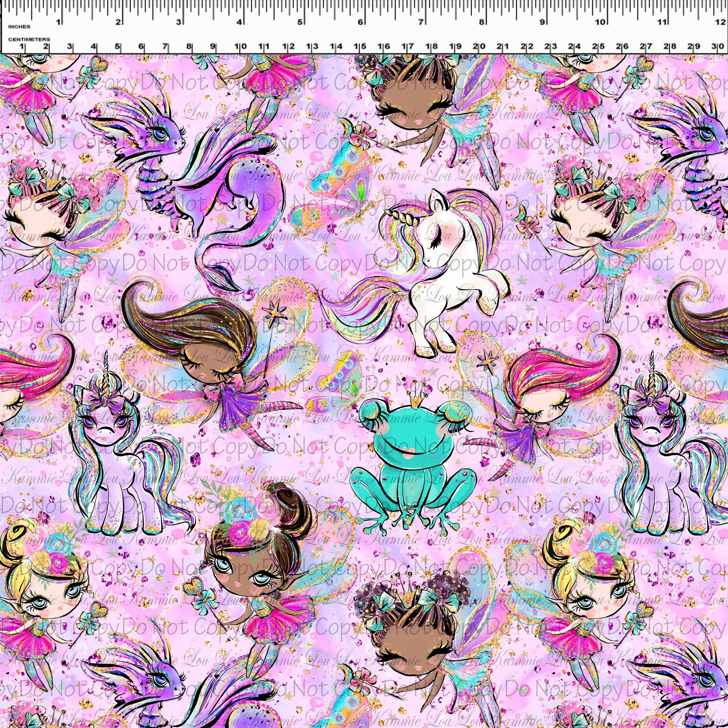
Task: Click the 15 centimeter mark on ruler
Action: coord(359,46)
